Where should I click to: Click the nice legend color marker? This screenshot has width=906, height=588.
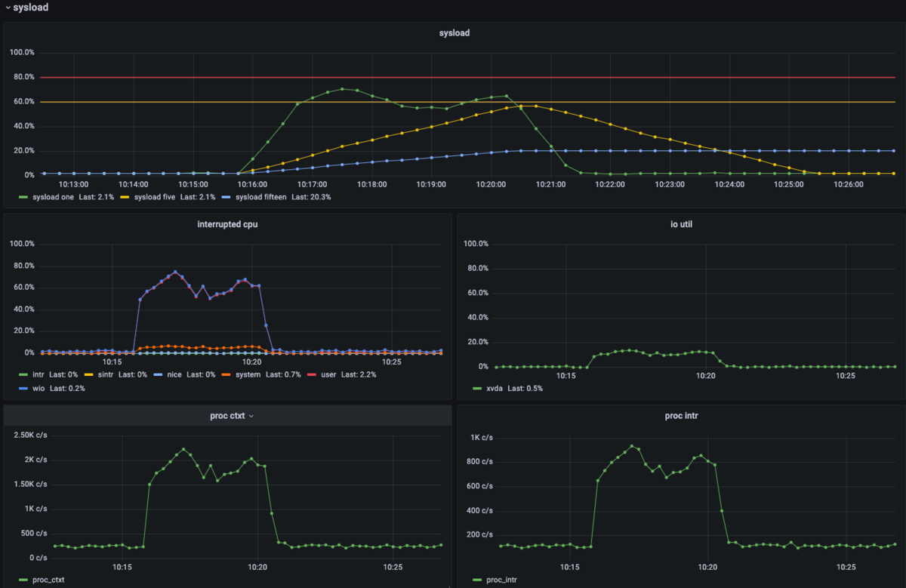coord(157,374)
